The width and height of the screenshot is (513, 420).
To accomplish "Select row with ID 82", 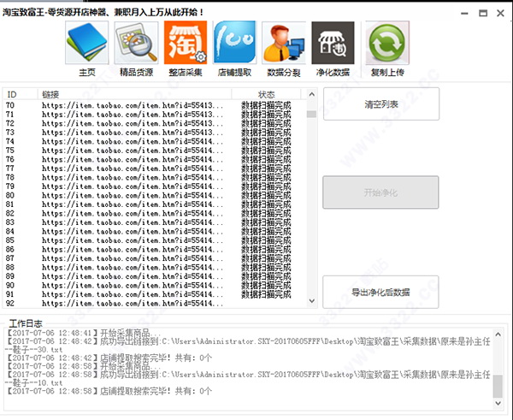I will [155, 214].
